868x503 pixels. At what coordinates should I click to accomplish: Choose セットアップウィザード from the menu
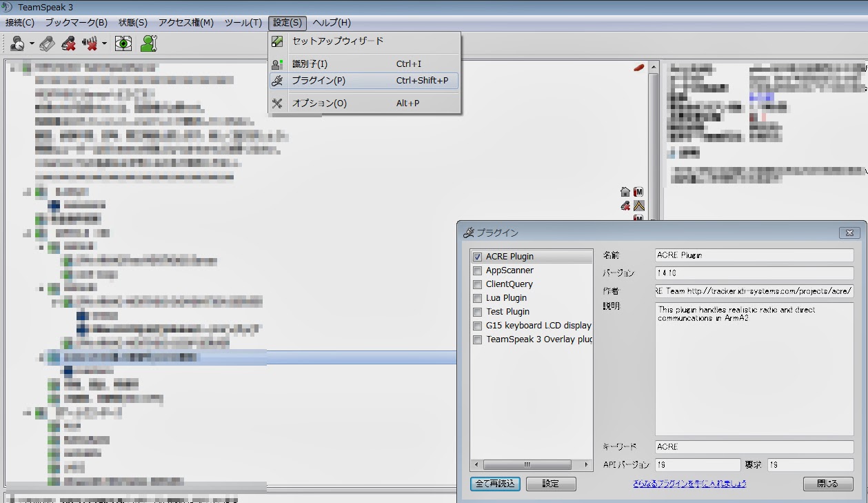(x=364, y=41)
